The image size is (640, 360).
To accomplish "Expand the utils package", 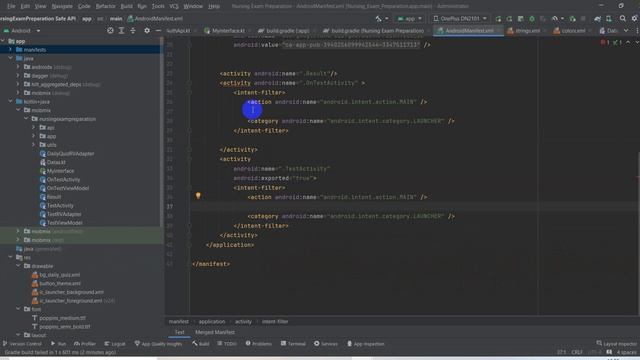I will pos(33,144).
